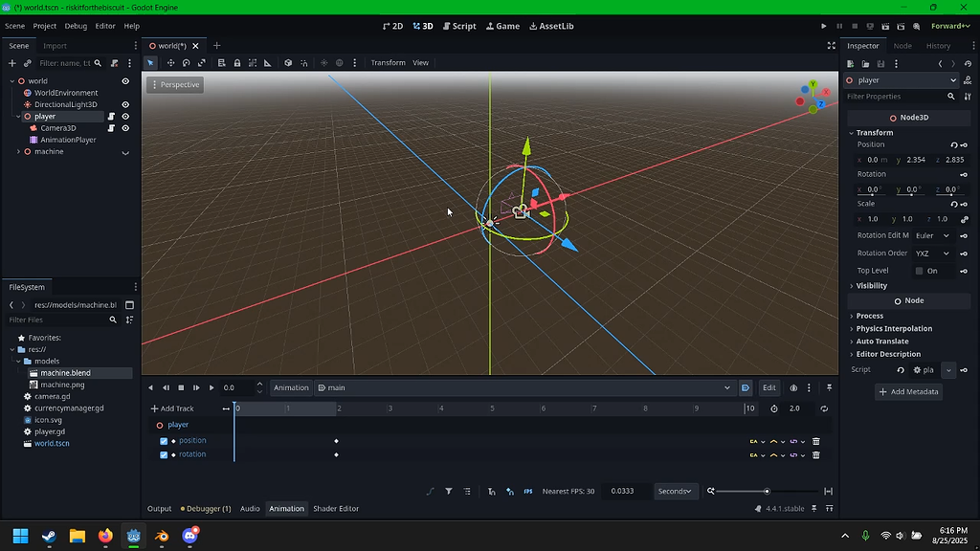Toggle visibility of DirectionalLight3D node
The height and width of the screenshot is (551, 980).
125,104
